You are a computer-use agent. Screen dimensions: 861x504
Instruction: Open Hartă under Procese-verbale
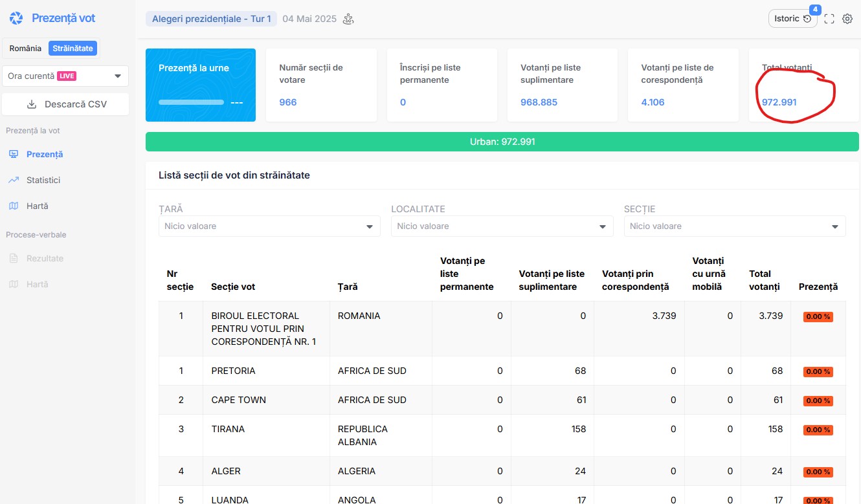click(x=37, y=284)
